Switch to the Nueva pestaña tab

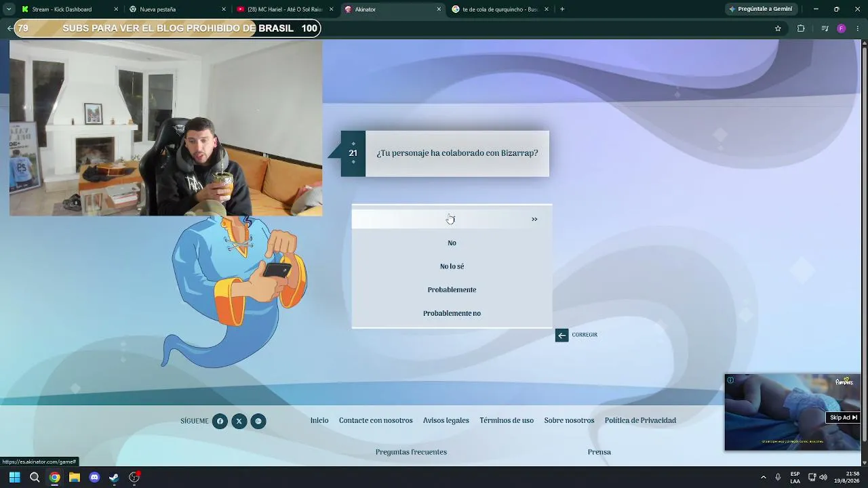click(178, 9)
